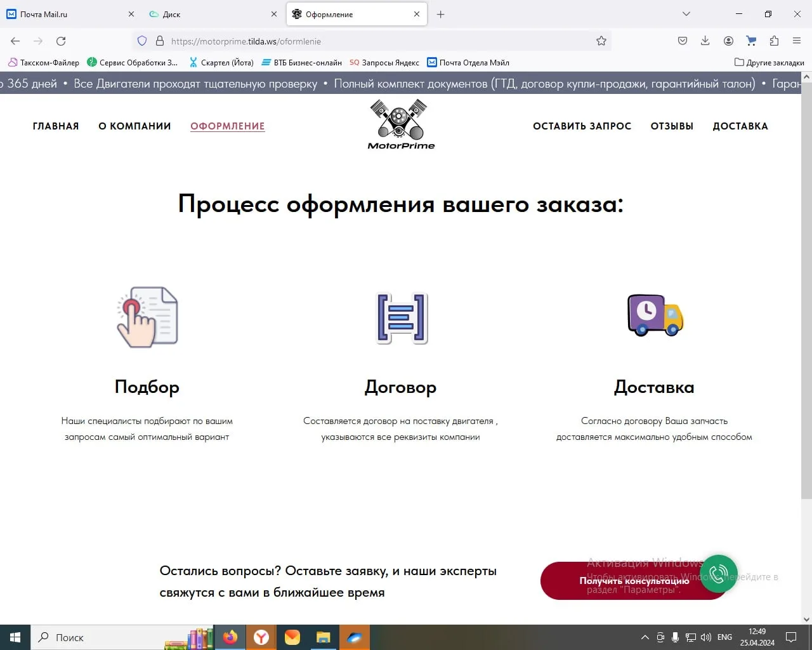Screen dimensions: 812x650
Task: Expand the list all tabs arrow
Action: point(686,14)
